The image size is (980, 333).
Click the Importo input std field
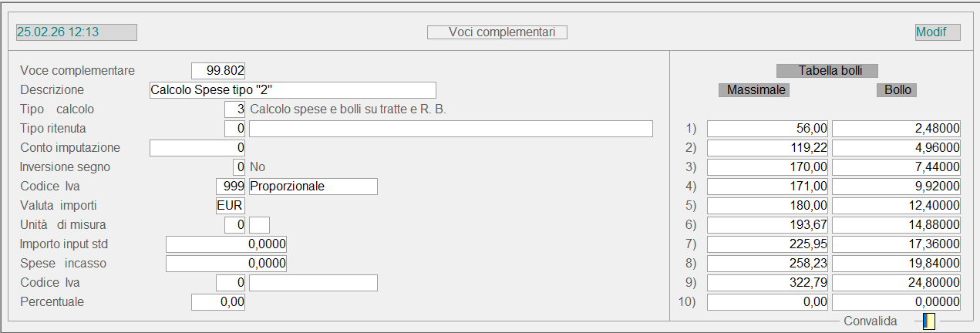tap(227, 244)
